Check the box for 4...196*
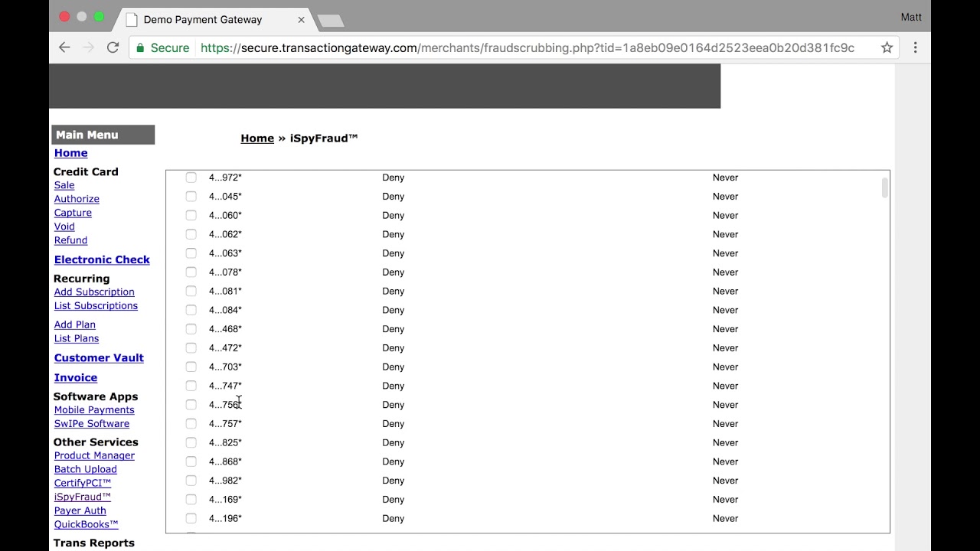This screenshot has height=551, width=980. [x=191, y=518]
